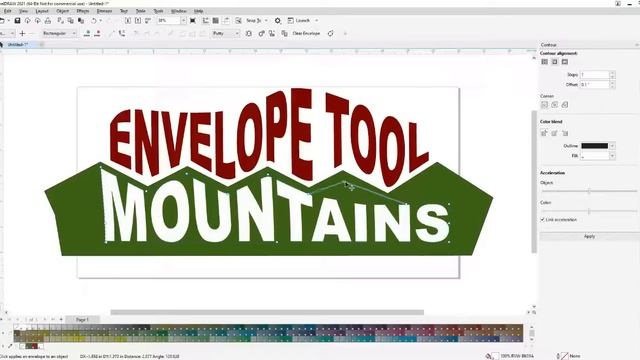Screen dimensions: 640x360
Task: Choose the mitered corners icon
Action: tap(544, 105)
